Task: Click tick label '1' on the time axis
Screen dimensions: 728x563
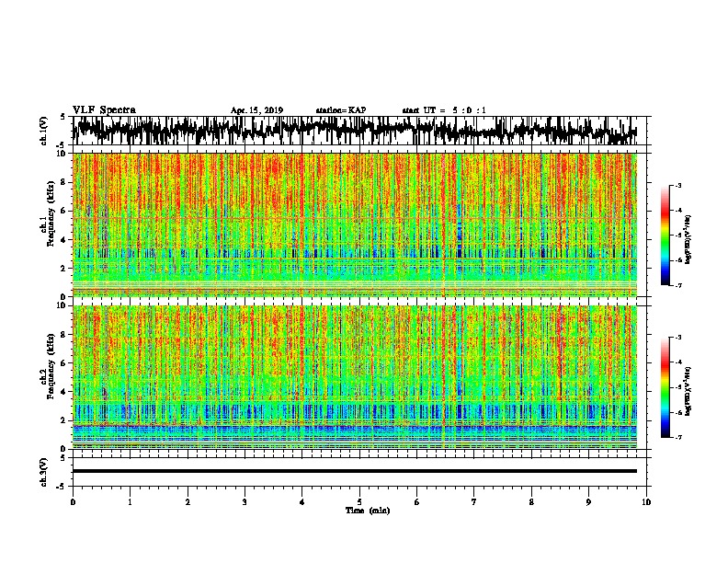Action: coord(130,502)
